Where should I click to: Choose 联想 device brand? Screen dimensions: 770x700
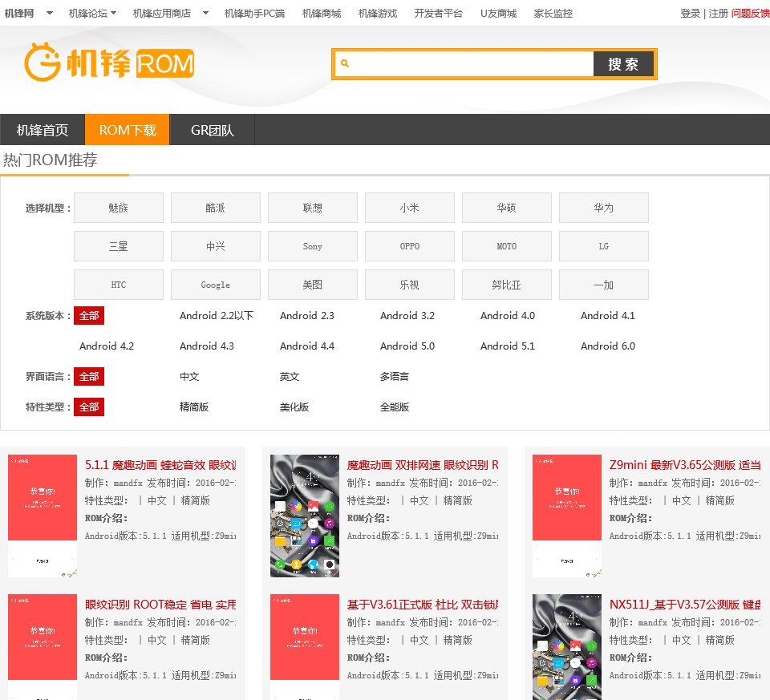click(x=312, y=208)
